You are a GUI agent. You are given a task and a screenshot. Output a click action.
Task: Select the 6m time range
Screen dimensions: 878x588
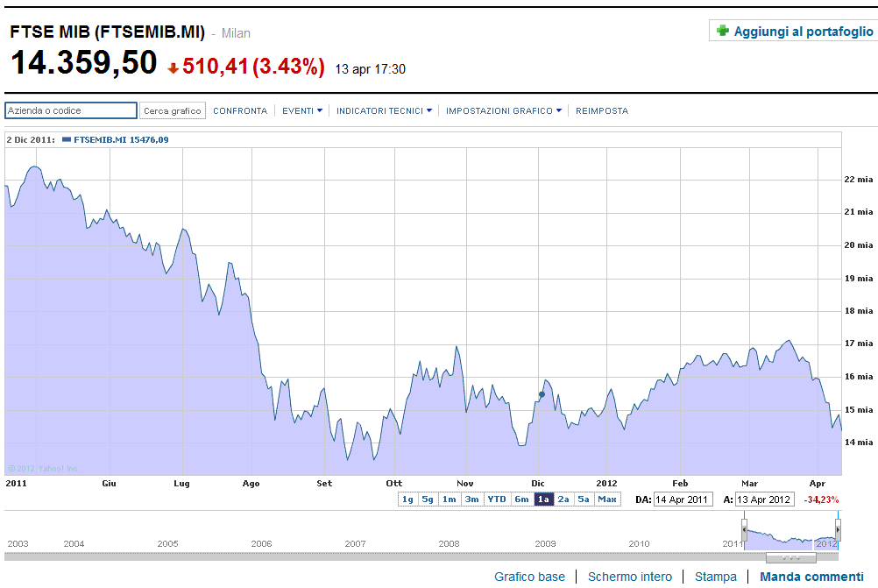tap(521, 499)
